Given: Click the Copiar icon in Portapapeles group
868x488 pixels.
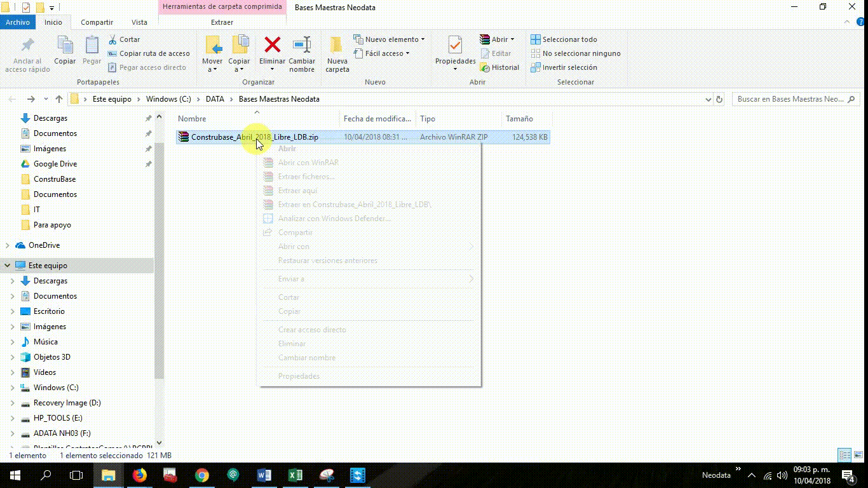Looking at the screenshot, I should (x=65, y=46).
